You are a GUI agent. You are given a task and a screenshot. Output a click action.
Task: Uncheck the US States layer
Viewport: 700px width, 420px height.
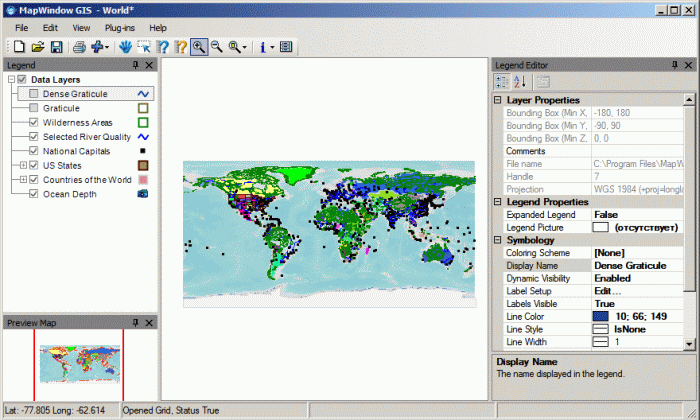33,165
